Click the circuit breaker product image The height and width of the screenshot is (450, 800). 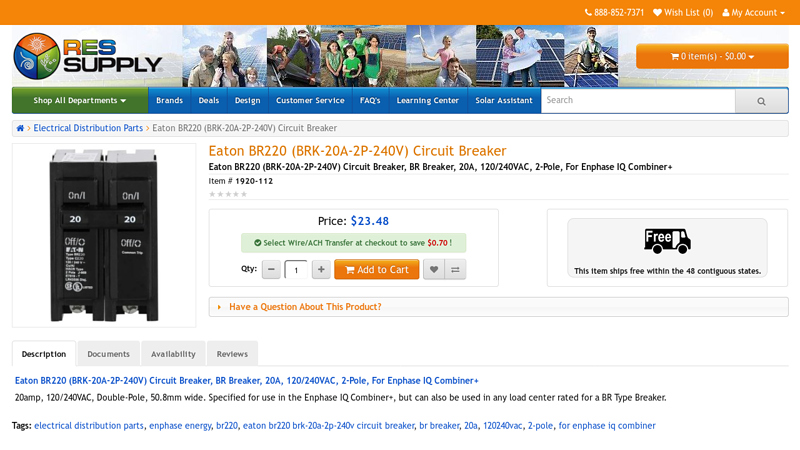104,236
